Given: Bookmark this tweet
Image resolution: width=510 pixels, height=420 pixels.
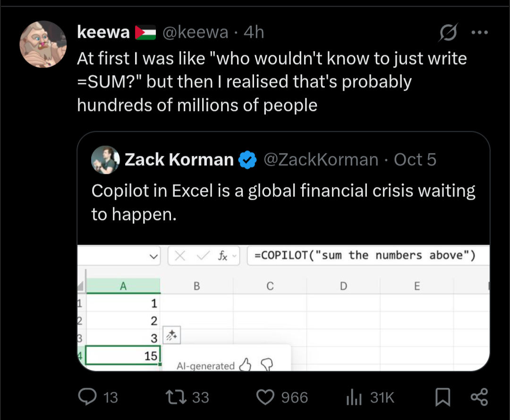Looking at the screenshot, I should pos(442,397).
